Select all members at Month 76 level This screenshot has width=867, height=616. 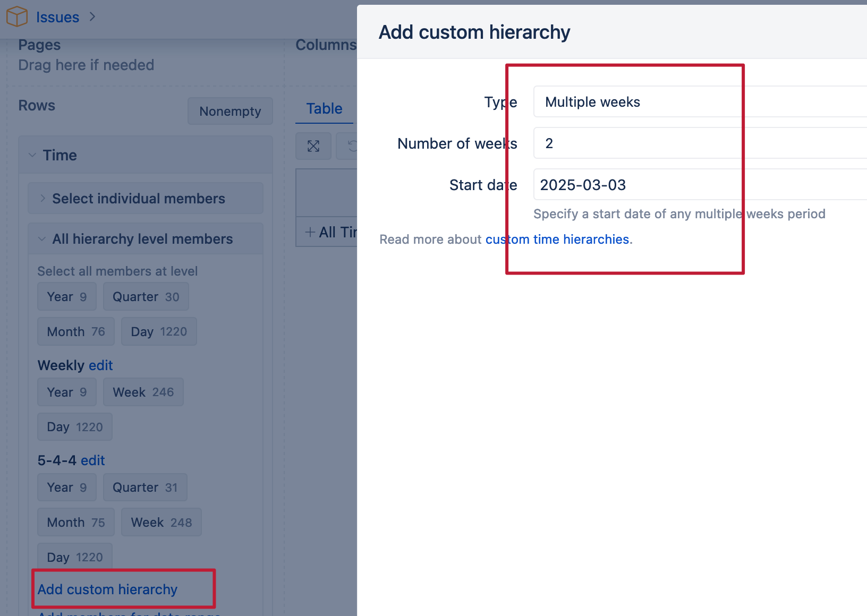click(x=76, y=332)
